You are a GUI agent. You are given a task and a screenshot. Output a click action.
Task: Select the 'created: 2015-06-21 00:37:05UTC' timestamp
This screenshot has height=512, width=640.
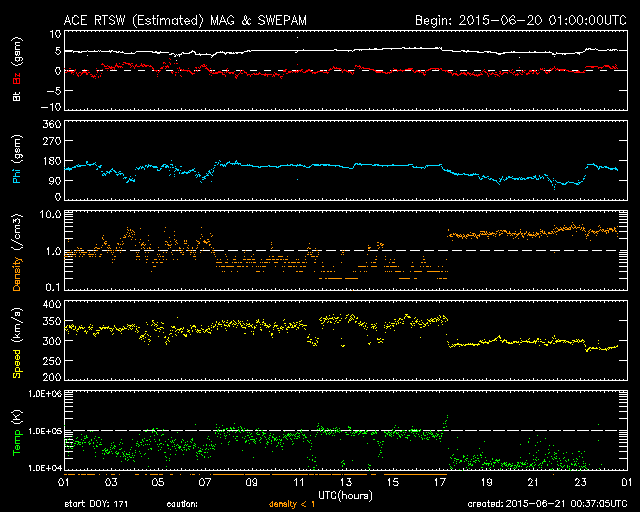[547, 504]
